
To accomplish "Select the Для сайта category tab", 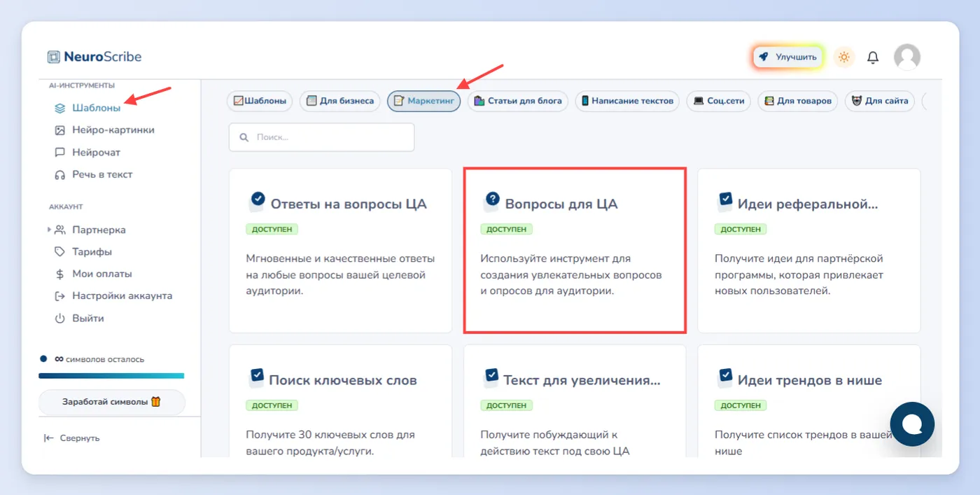I will (x=880, y=101).
